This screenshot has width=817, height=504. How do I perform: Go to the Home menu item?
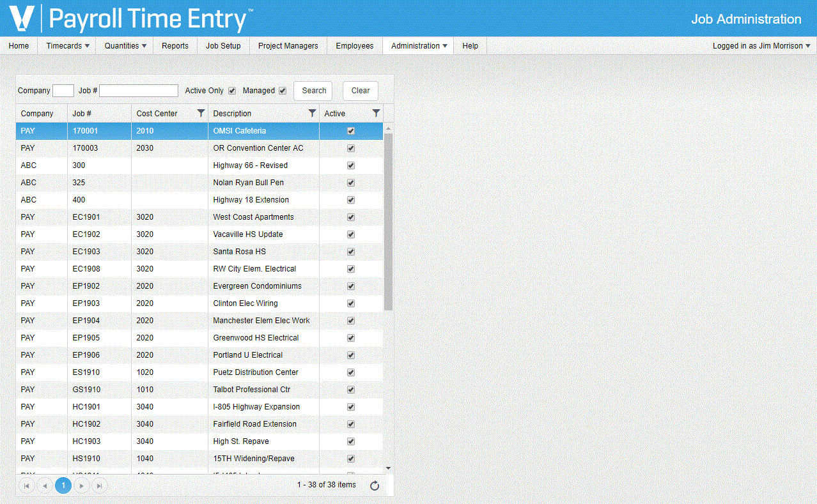tap(19, 46)
